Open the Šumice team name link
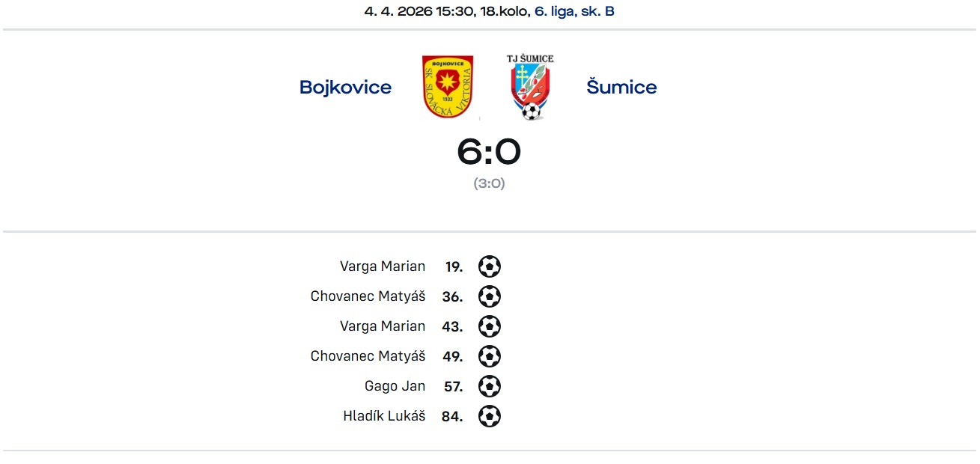980x464 pixels. click(621, 87)
